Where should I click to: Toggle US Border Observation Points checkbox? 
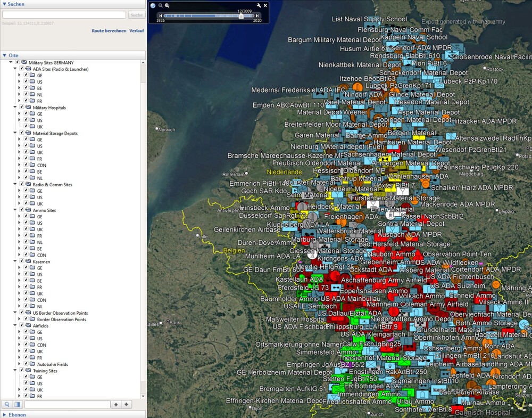tap(22, 313)
